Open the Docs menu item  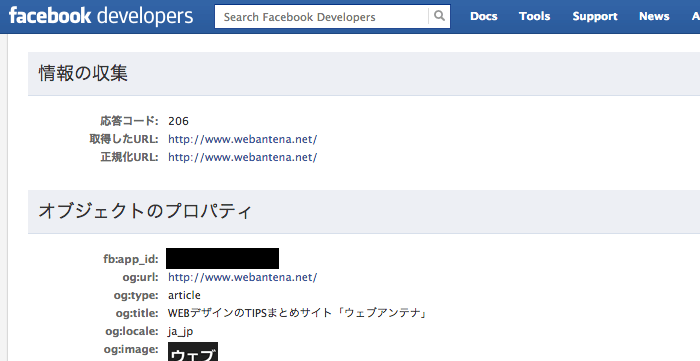pyautogui.click(x=483, y=17)
